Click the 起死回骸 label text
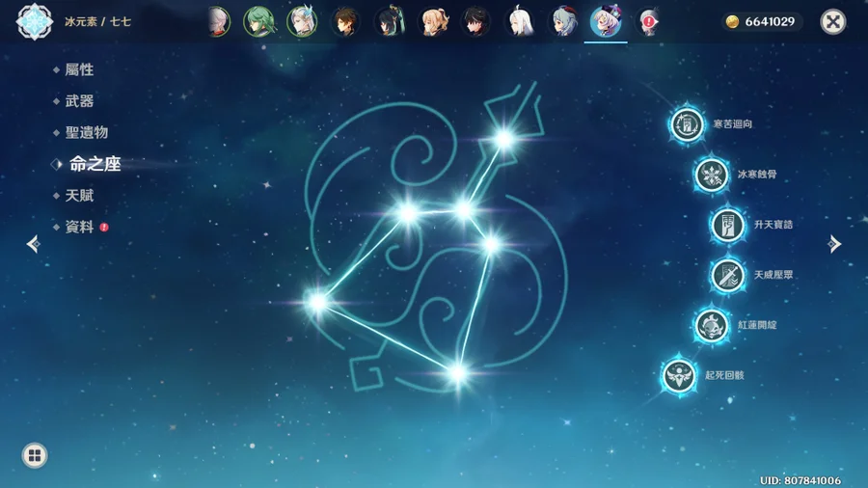 724,376
